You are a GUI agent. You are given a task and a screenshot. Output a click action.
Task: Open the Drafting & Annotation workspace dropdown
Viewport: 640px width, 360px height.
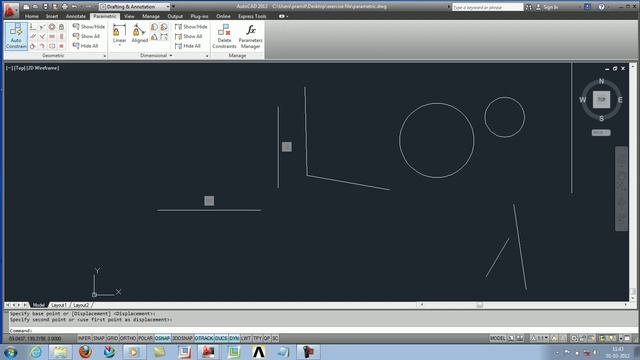pos(135,7)
